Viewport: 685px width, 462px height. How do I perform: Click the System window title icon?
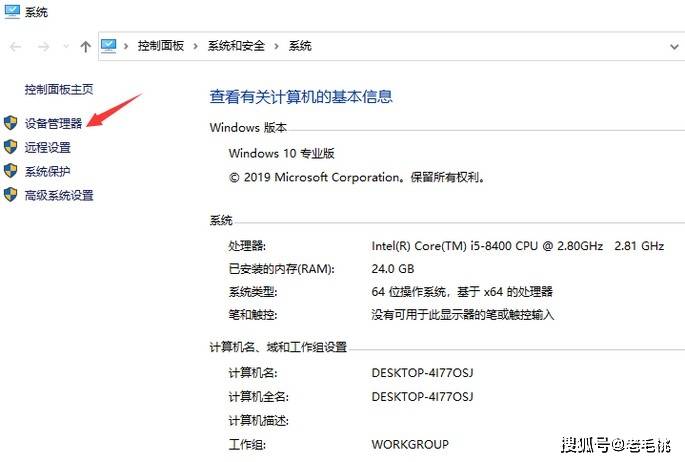[12, 11]
